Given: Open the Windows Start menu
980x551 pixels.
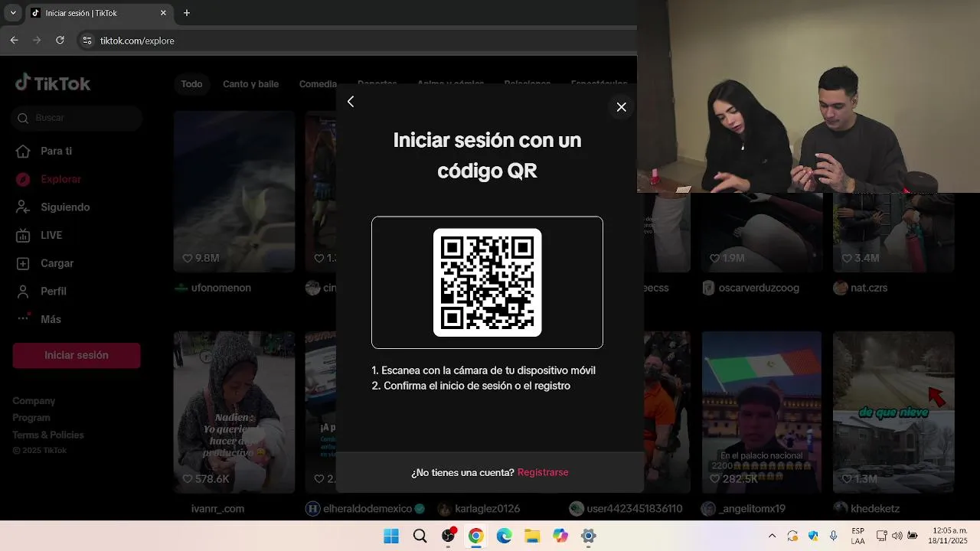Looking at the screenshot, I should click(x=391, y=536).
